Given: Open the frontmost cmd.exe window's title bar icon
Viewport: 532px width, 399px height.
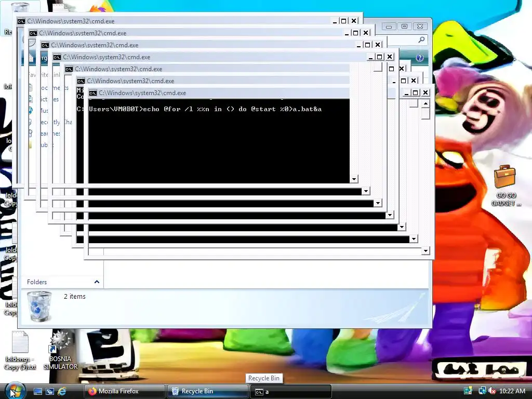Looking at the screenshot, I should [x=93, y=93].
